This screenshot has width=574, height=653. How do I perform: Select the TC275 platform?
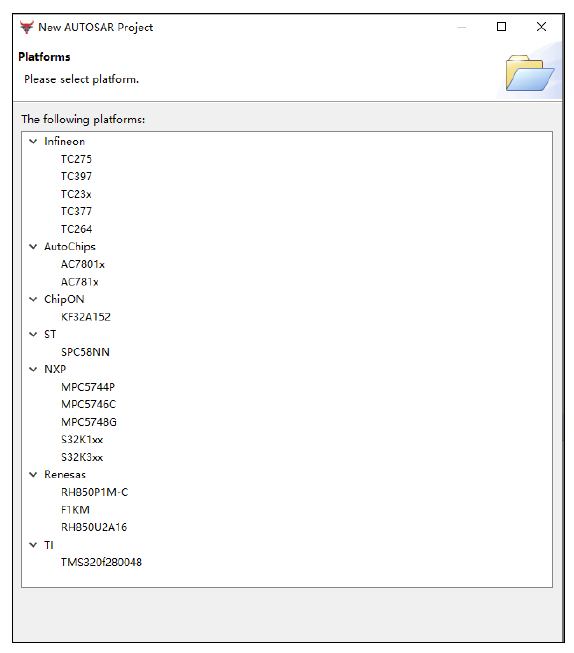76,159
